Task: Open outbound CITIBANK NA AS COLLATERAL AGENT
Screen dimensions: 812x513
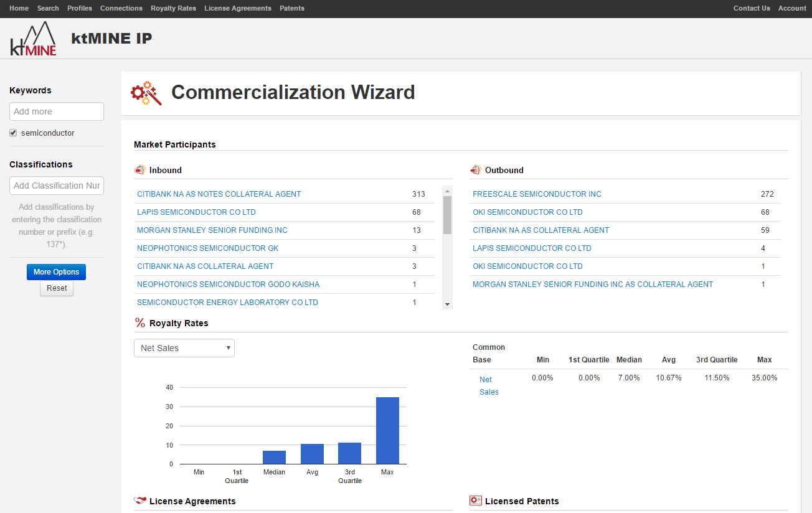Action: point(541,230)
